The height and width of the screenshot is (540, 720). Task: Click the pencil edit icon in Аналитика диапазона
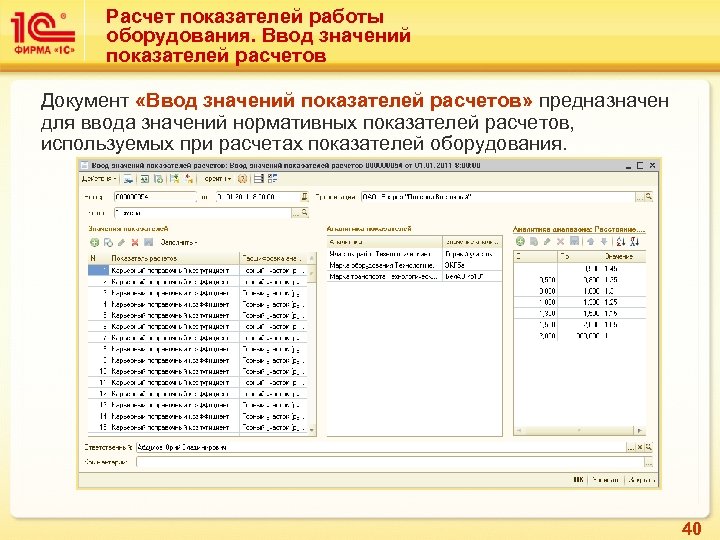(547, 242)
